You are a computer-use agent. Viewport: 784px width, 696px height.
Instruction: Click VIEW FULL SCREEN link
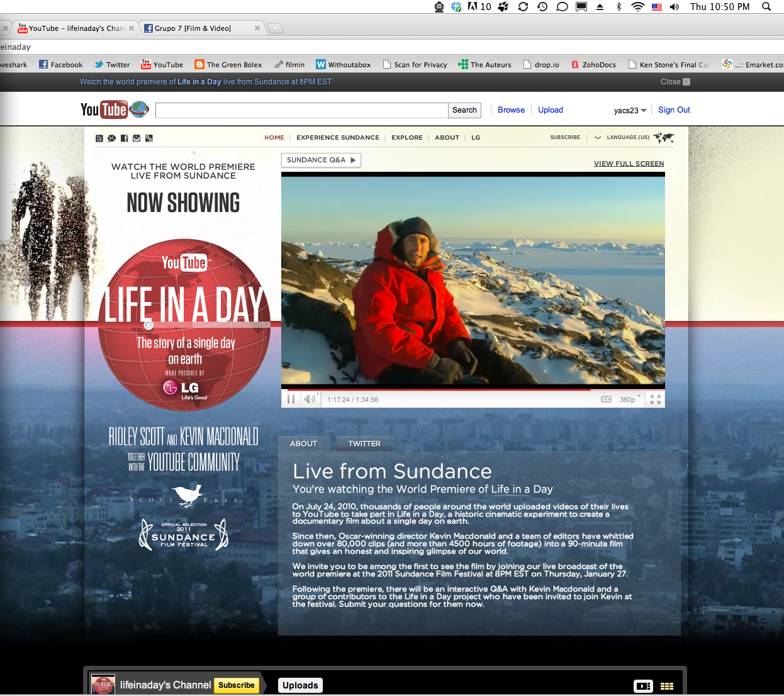tap(629, 164)
